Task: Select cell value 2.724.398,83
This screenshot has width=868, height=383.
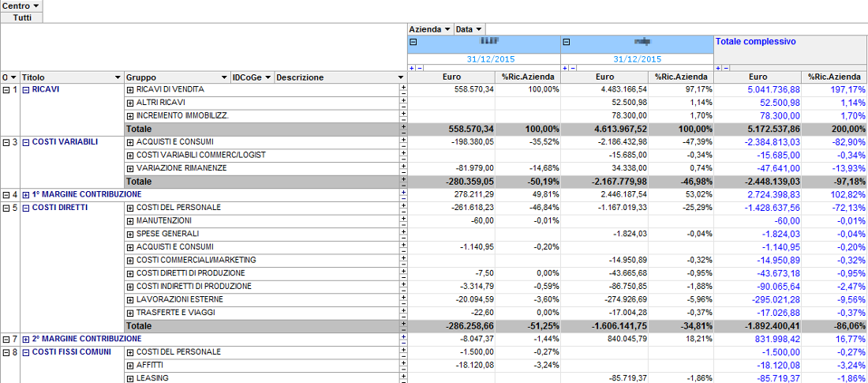Action: [772, 194]
